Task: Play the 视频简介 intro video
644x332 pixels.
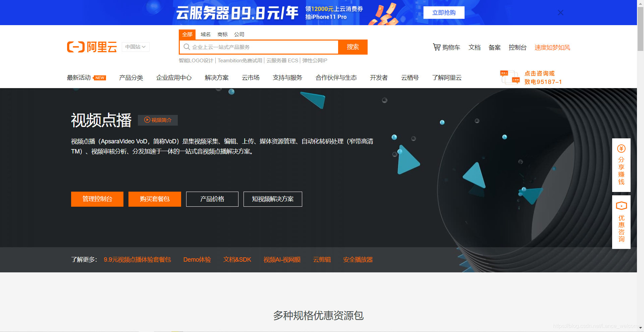Action: click(x=158, y=120)
